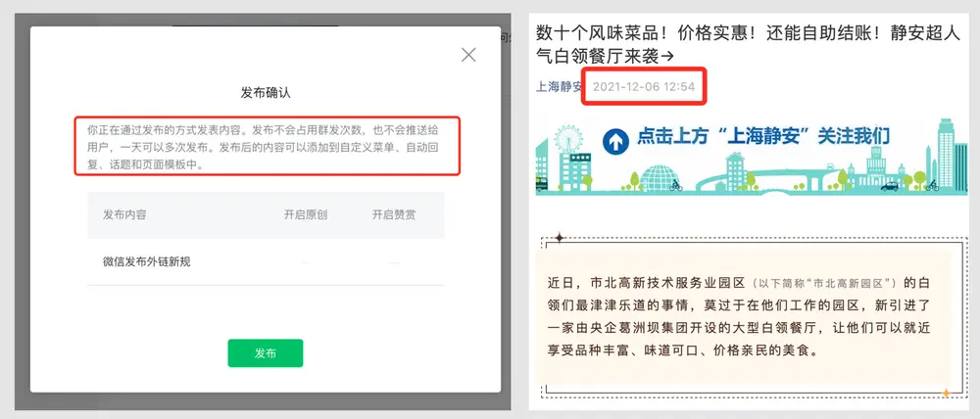This screenshot has height=419, width=980.
Task: Click the black car in the banner
Action: [x=888, y=186]
